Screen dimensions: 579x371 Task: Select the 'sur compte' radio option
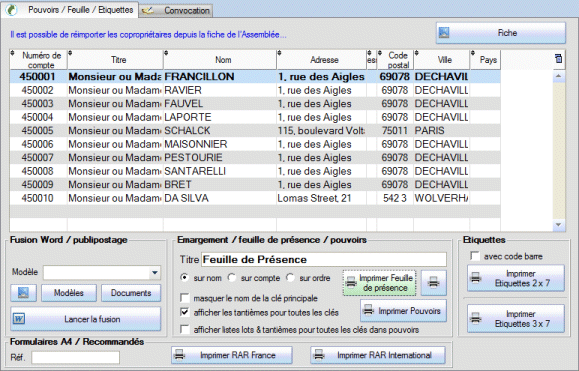[232, 278]
